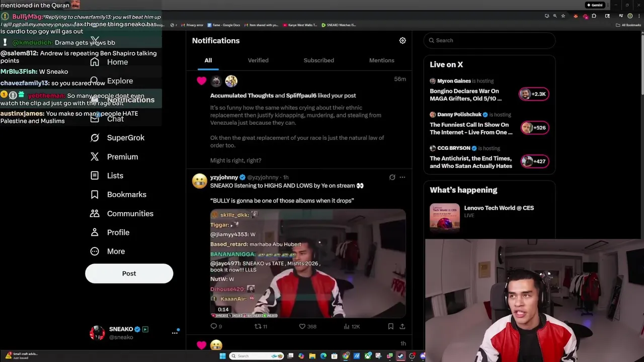Click Grok explain icon on yzyjohnny post
Image resolution: width=644 pixels, height=362 pixels.
392,177
